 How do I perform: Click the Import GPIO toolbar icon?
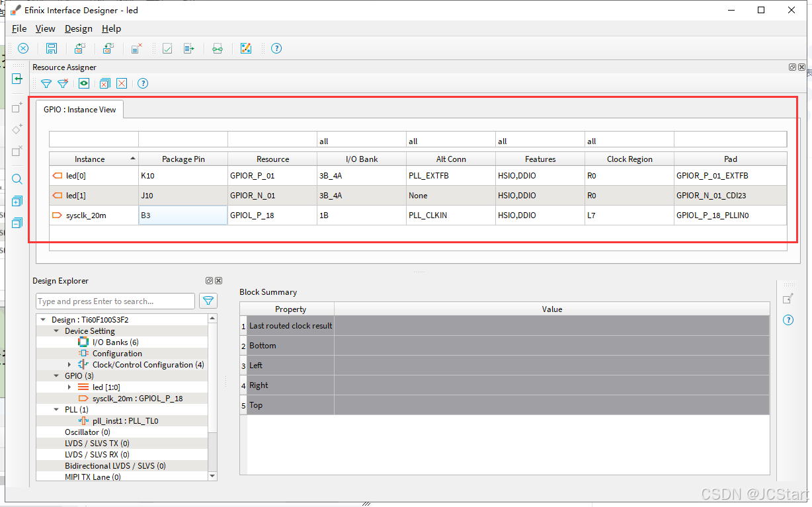coord(80,48)
